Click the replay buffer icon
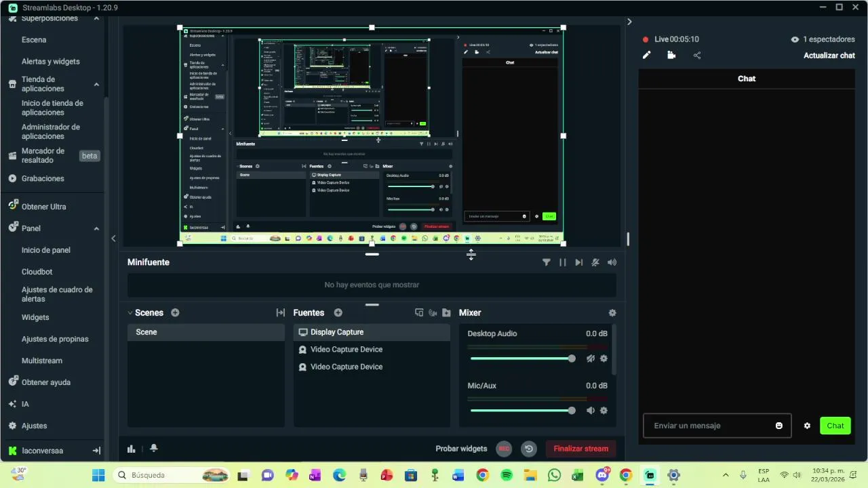This screenshot has height=488, width=868. 529,449
